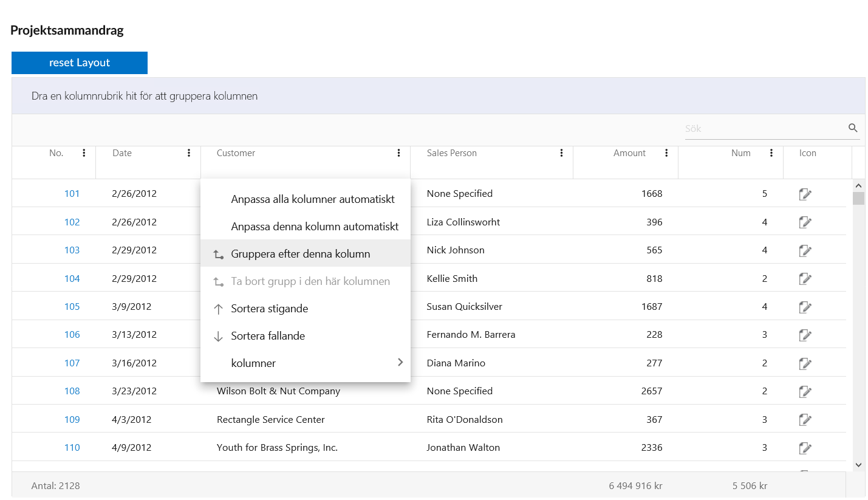Screen dimensions: 868x500
Task: Select Gruppera efter denna kolumn
Action: (x=306, y=254)
